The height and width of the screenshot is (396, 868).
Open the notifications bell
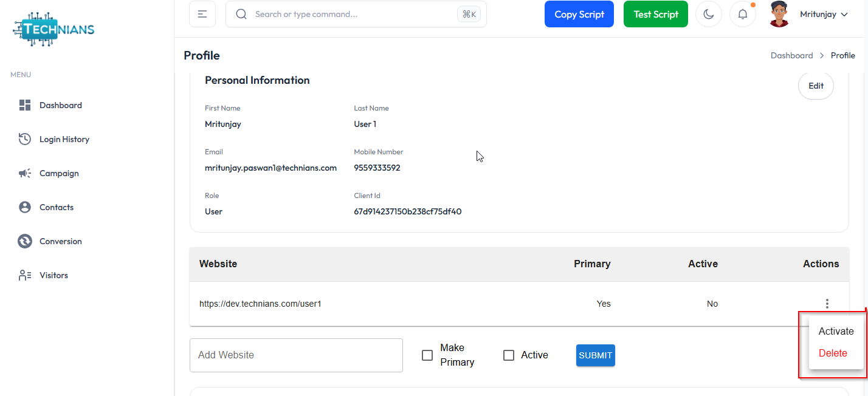(742, 15)
